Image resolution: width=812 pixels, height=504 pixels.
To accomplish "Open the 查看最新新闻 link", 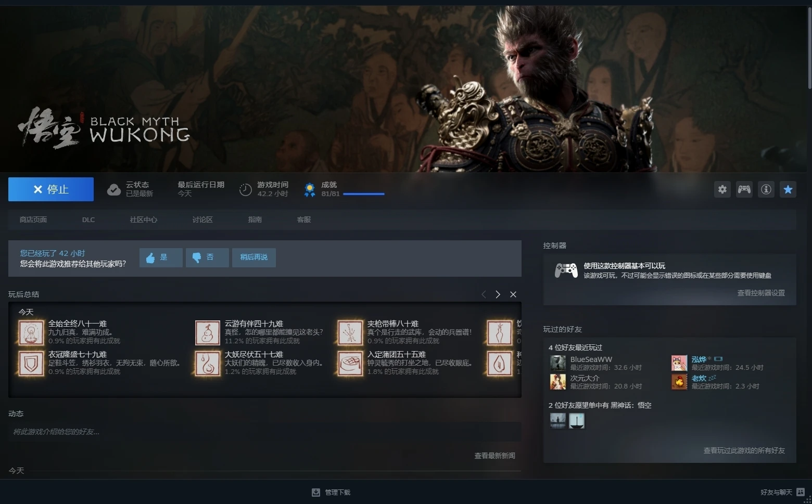I will click(494, 456).
